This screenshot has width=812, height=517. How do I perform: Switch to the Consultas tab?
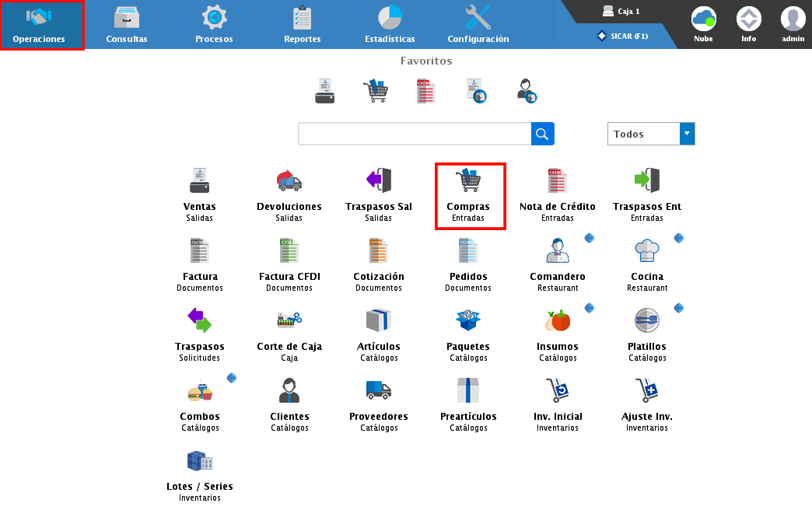[127, 25]
